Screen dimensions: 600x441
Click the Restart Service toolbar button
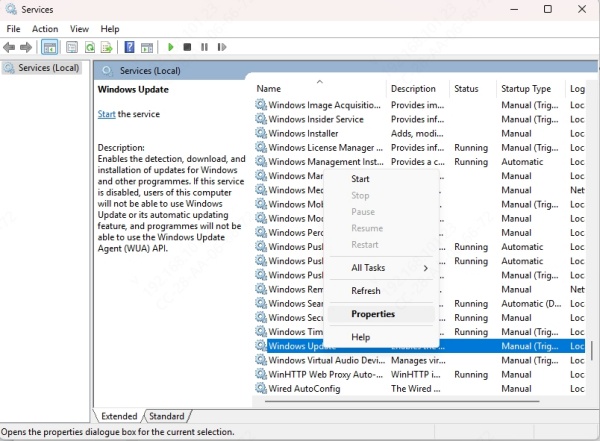[222, 47]
